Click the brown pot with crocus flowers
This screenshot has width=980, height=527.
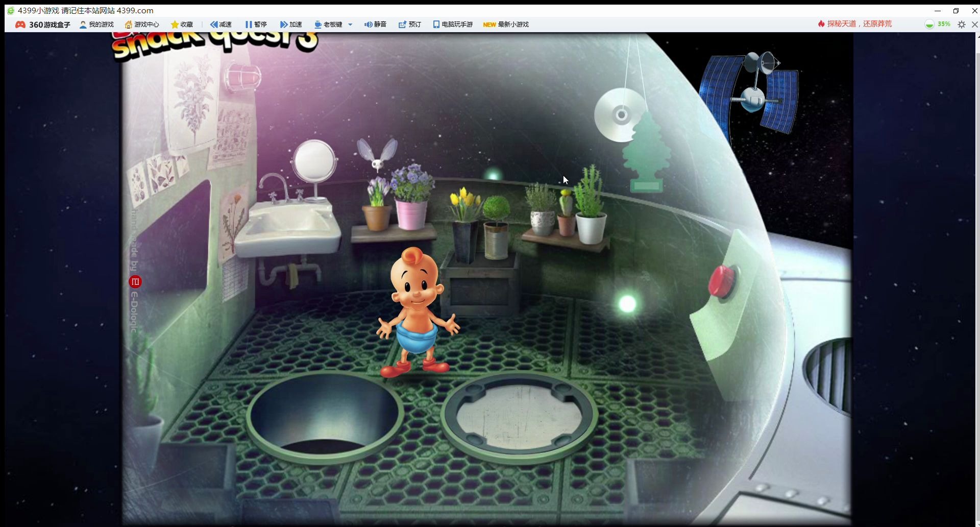pyautogui.click(x=377, y=205)
